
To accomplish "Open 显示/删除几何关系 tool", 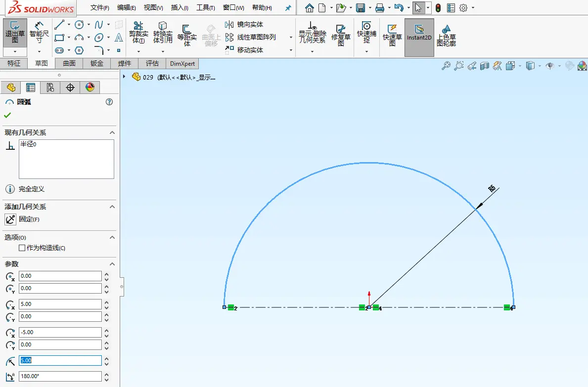I will (x=313, y=33).
